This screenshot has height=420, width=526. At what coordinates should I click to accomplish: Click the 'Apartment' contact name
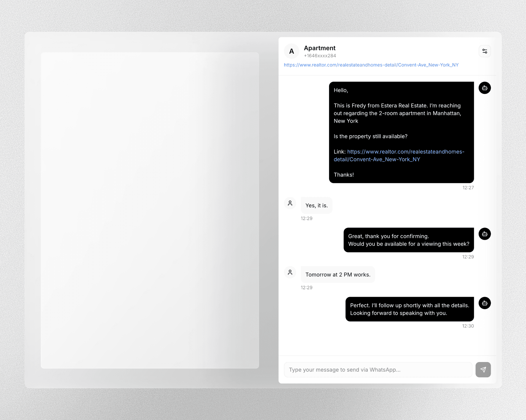click(320, 48)
